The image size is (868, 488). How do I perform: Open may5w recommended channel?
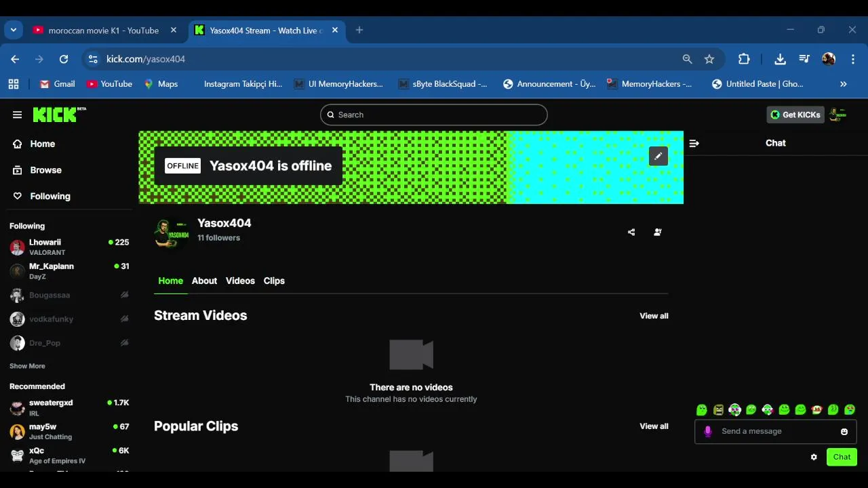(x=69, y=431)
